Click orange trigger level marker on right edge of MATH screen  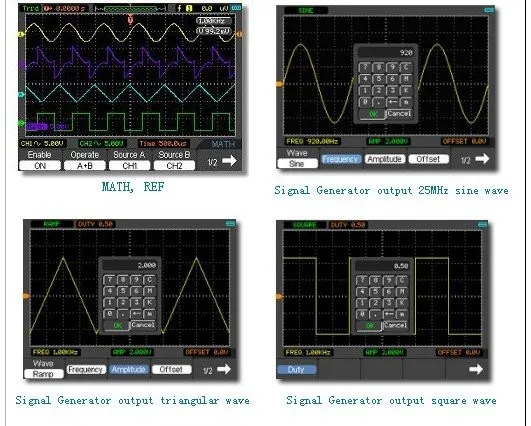(x=239, y=34)
